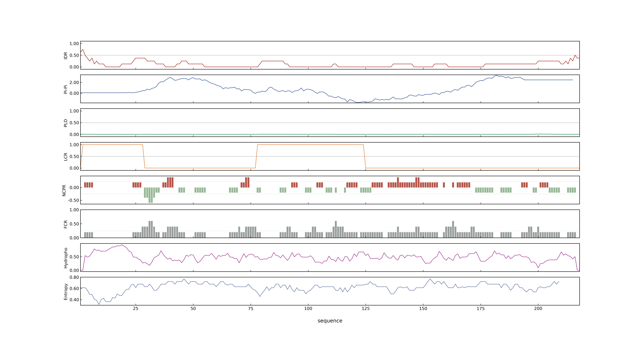644x343 pixels.
Task: Select the 0.50 tick on LCR axis
Action: click(74, 157)
